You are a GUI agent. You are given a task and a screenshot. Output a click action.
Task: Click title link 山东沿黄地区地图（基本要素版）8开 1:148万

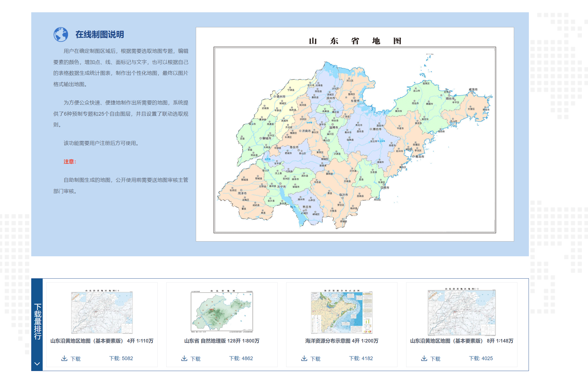coord(462,341)
